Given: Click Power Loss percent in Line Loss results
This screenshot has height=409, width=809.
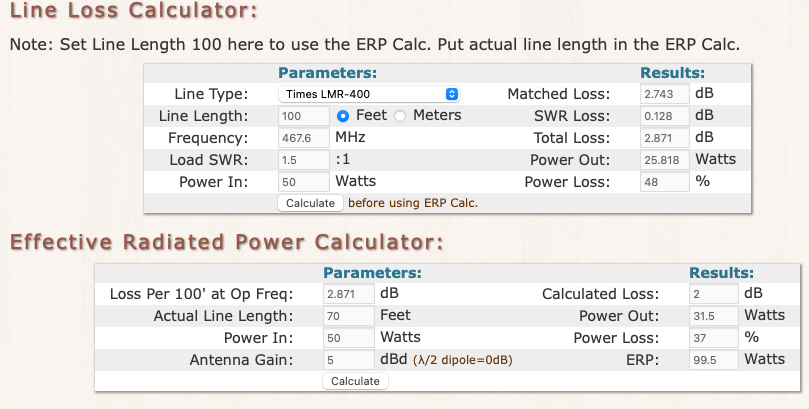Looking at the screenshot, I should click(x=664, y=182).
